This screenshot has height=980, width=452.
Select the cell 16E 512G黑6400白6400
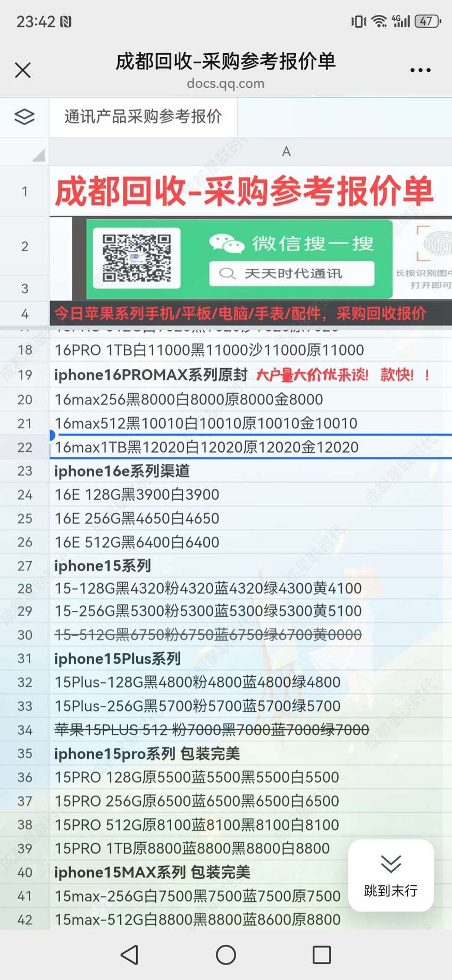pos(250,542)
